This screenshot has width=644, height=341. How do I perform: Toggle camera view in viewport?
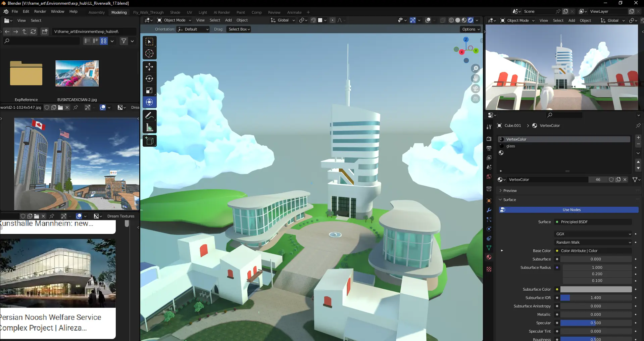point(476,89)
